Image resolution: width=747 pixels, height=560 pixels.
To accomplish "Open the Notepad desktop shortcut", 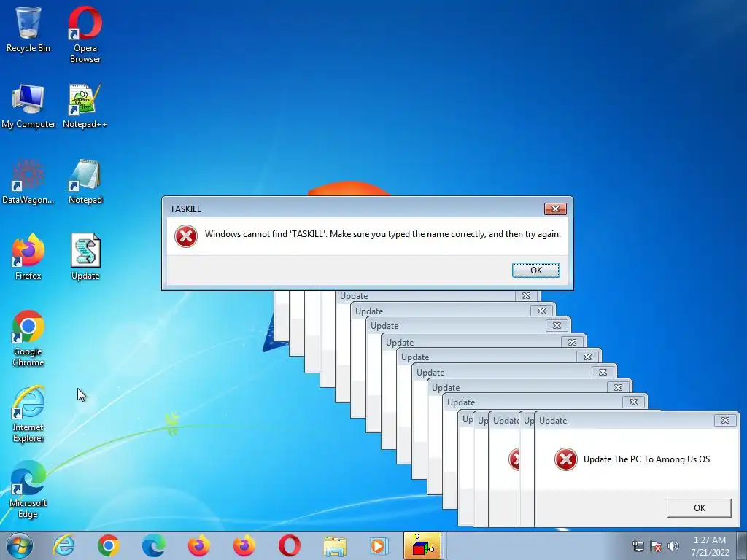I will pyautogui.click(x=85, y=182).
